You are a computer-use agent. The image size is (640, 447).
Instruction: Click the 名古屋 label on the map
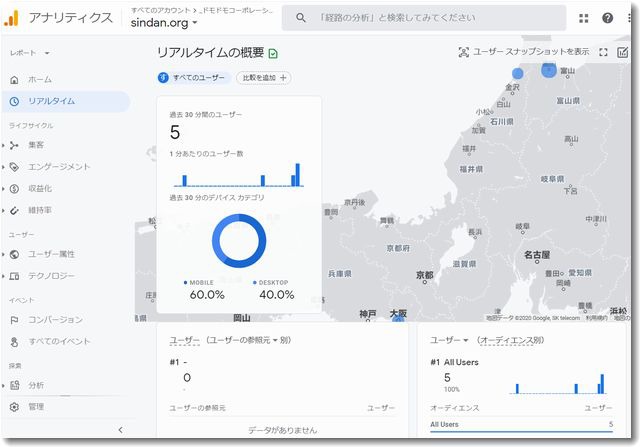pos(537,255)
